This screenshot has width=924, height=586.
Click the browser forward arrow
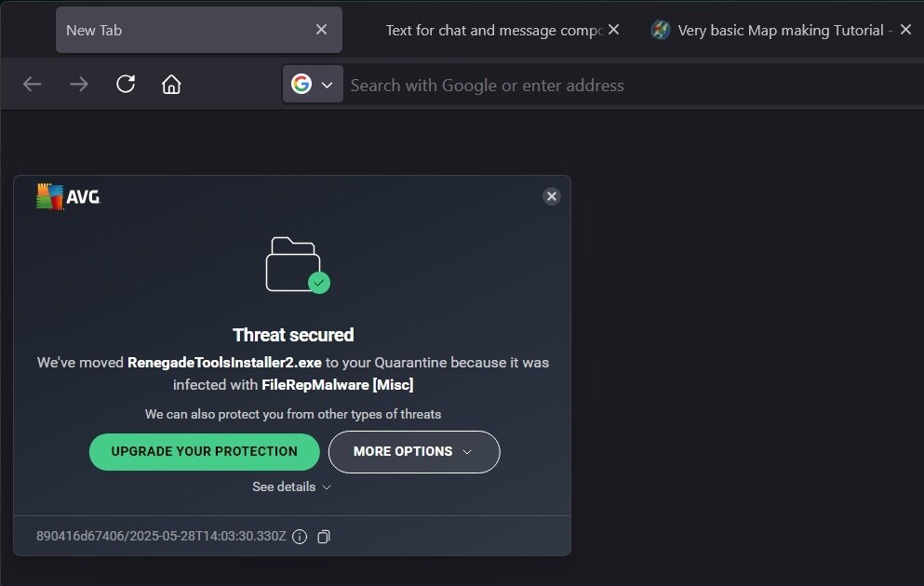[79, 85]
